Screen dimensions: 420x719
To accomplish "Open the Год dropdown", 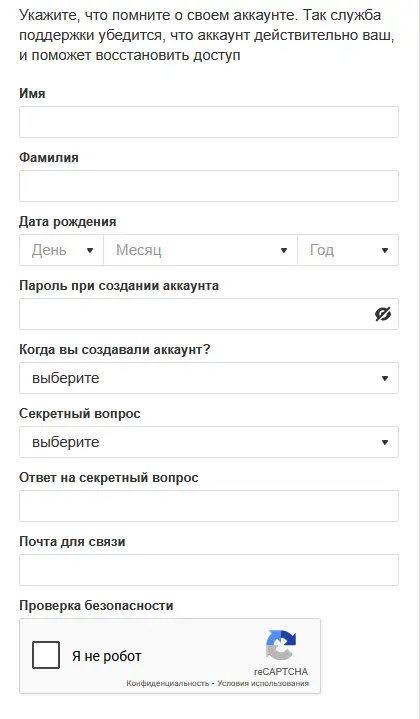I will point(348,250).
